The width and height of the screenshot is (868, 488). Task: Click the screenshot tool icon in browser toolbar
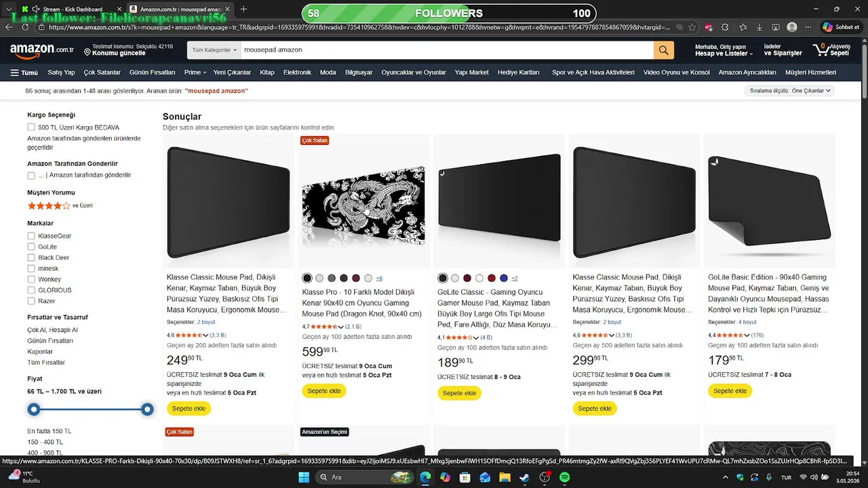point(776,27)
